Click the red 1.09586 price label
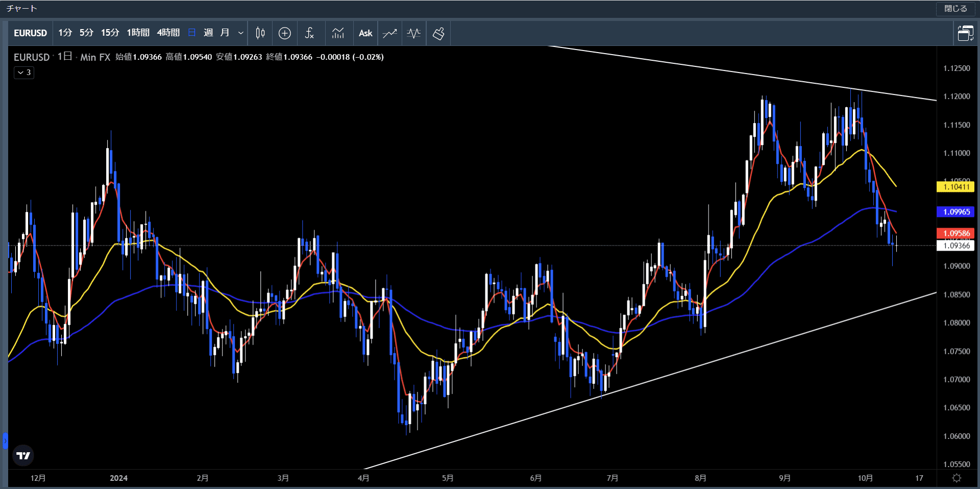Screen dimensions: 980x489 tap(956, 233)
